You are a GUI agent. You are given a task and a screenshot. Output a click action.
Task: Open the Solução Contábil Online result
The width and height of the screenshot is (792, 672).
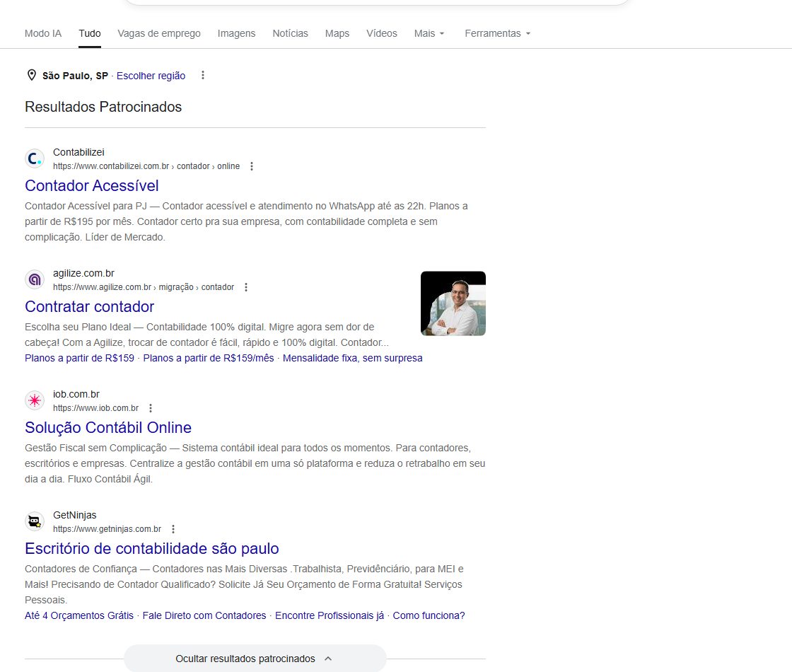point(108,427)
